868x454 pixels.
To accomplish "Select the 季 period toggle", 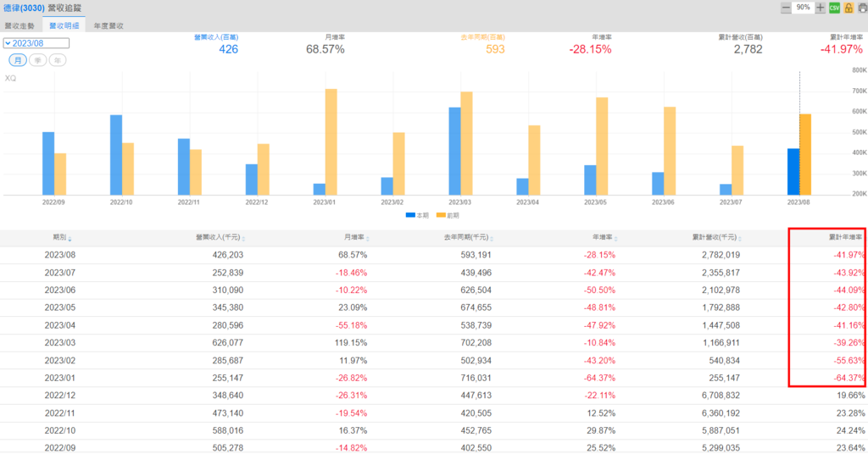I will click(x=37, y=60).
